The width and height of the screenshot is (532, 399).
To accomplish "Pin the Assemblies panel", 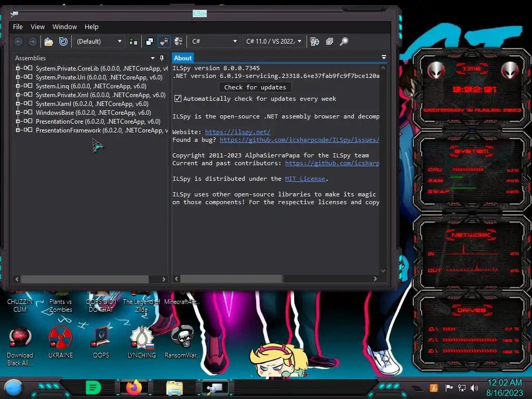I will (x=162, y=58).
